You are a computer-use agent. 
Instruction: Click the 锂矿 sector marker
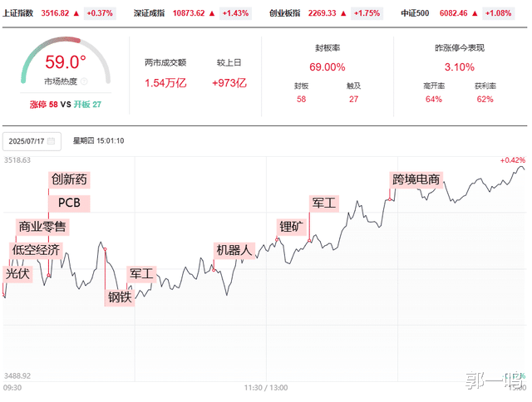[293, 226]
